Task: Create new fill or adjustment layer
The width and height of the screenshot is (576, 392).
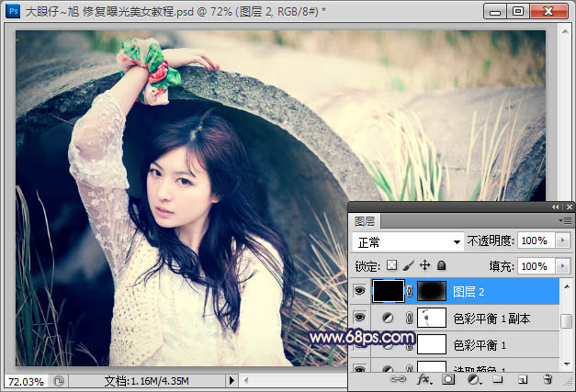Action: [474, 379]
